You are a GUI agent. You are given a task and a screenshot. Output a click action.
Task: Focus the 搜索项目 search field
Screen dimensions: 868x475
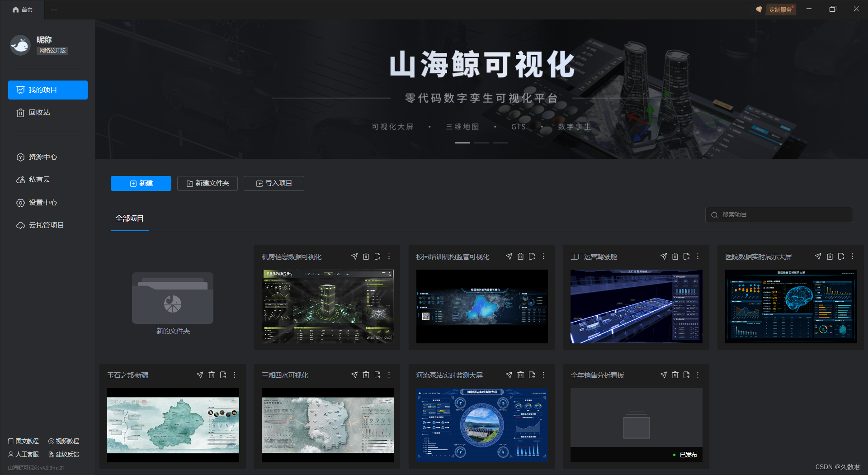pyautogui.click(x=779, y=215)
